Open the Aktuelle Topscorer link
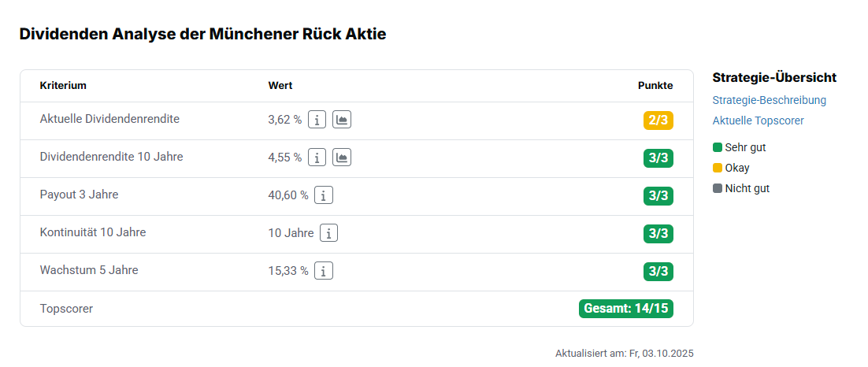The height and width of the screenshot is (367, 868). 758,120
